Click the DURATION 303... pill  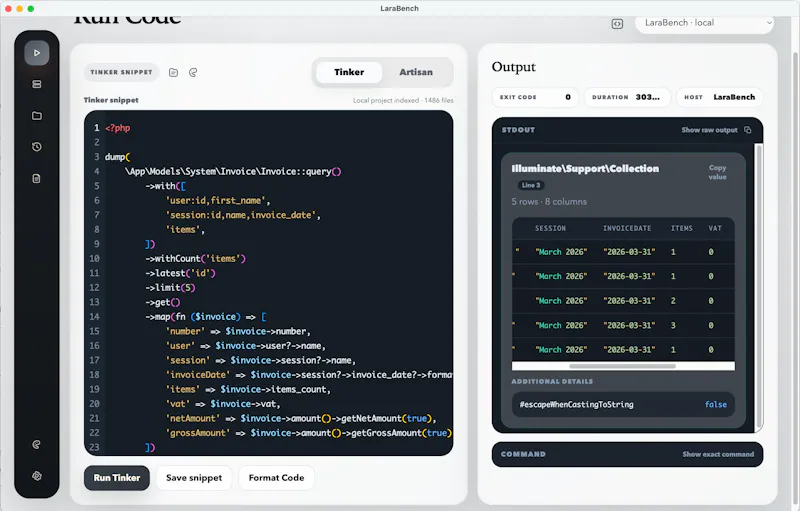tap(627, 97)
